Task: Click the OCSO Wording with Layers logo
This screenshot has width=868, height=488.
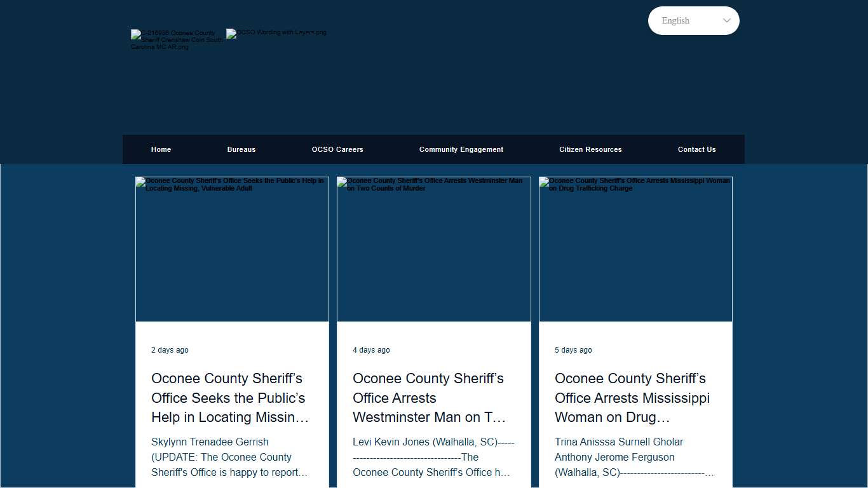Action: [276, 33]
